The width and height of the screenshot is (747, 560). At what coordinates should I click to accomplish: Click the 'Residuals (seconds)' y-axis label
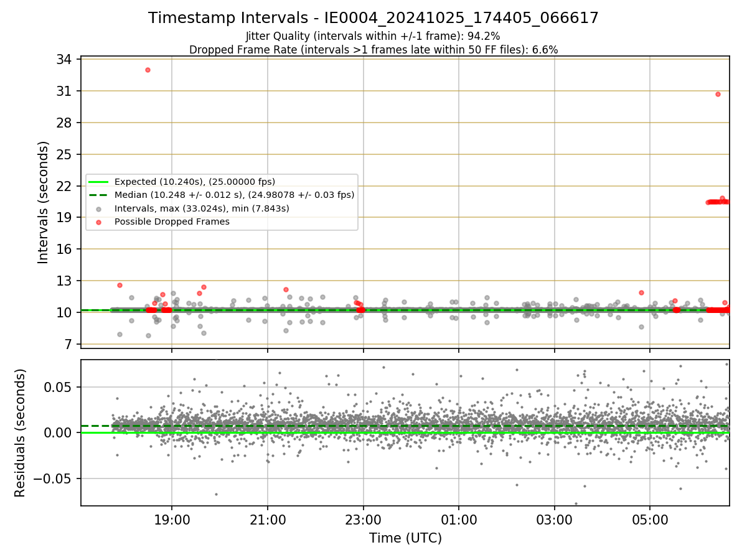click(21, 432)
